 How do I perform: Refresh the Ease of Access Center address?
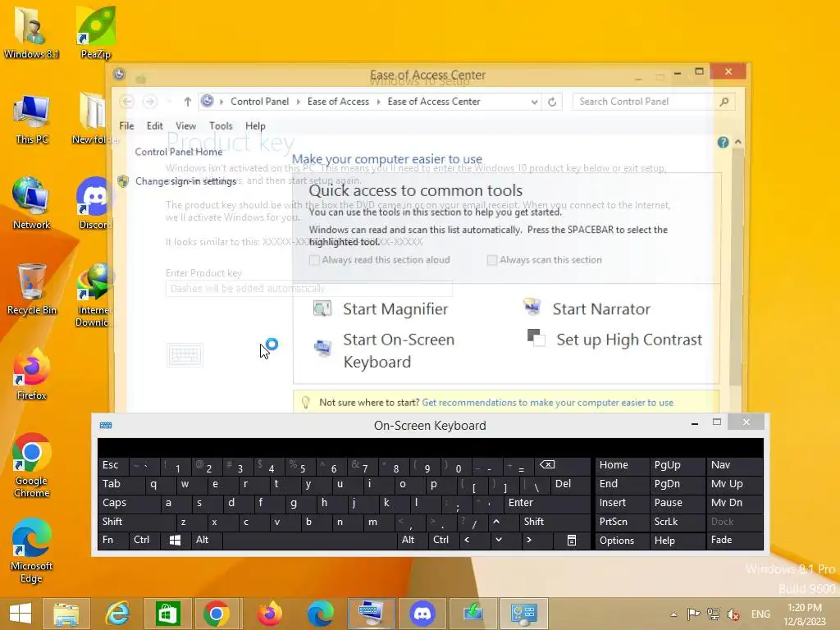552,102
